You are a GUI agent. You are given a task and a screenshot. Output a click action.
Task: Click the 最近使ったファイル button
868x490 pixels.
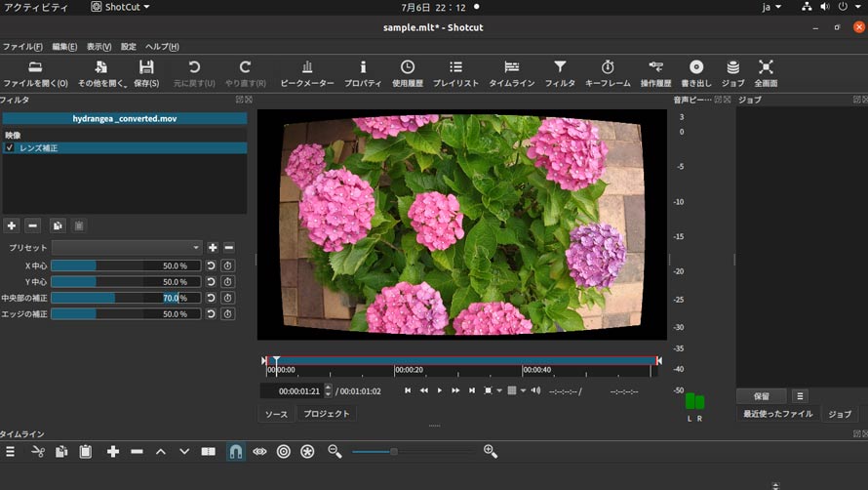[777, 414]
